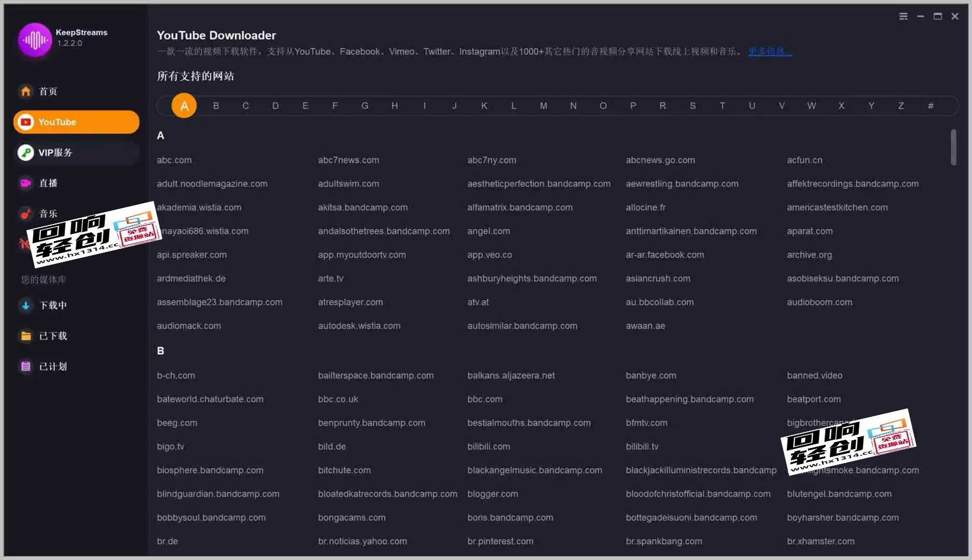The width and height of the screenshot is (972, 560).
Task: Click the YouTube play icon in sidebar
Action: [25, 122]
